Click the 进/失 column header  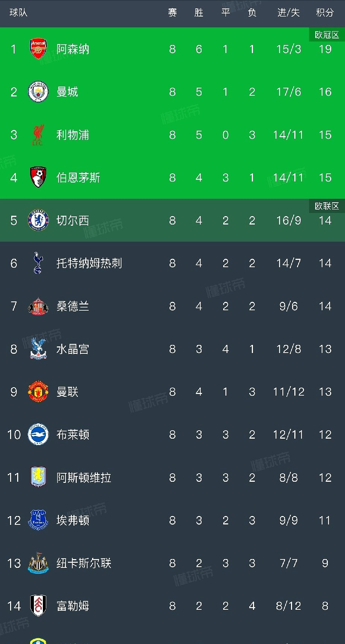tap(288, 13)
